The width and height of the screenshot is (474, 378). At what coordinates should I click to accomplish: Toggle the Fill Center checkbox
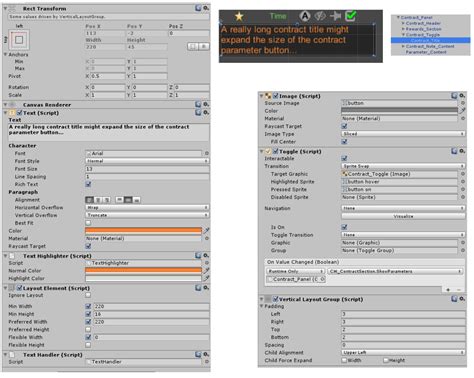point(344,142)
